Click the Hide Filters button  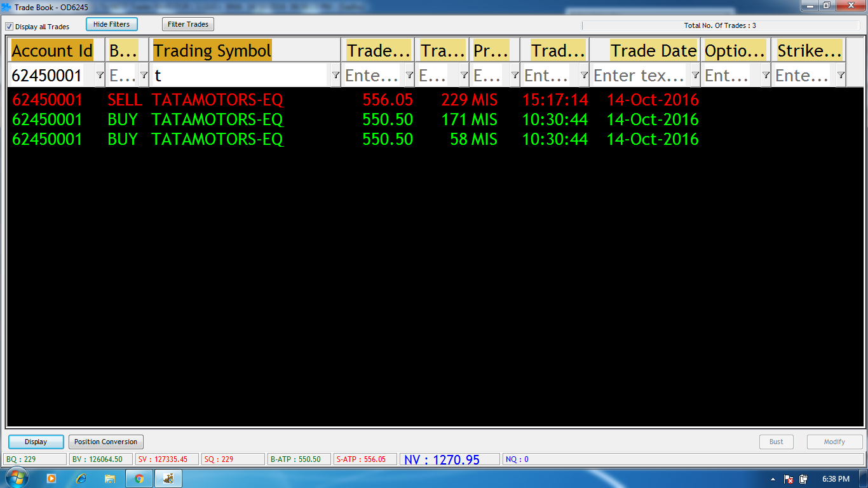pos(112,24)
